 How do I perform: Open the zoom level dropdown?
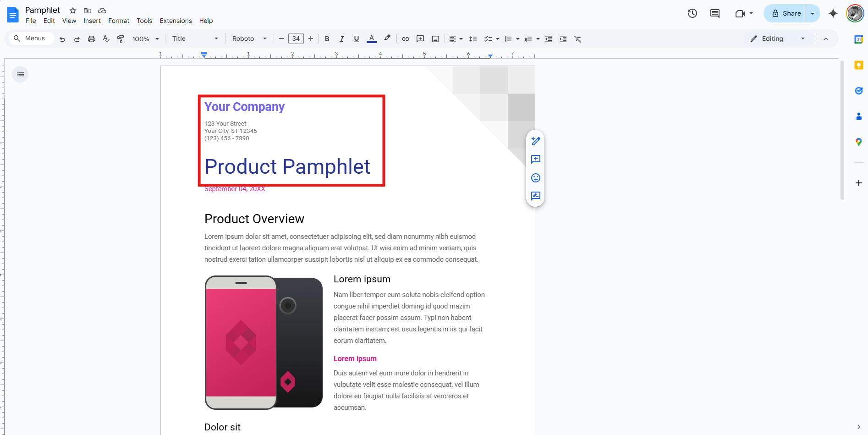[x=144, y=39]
